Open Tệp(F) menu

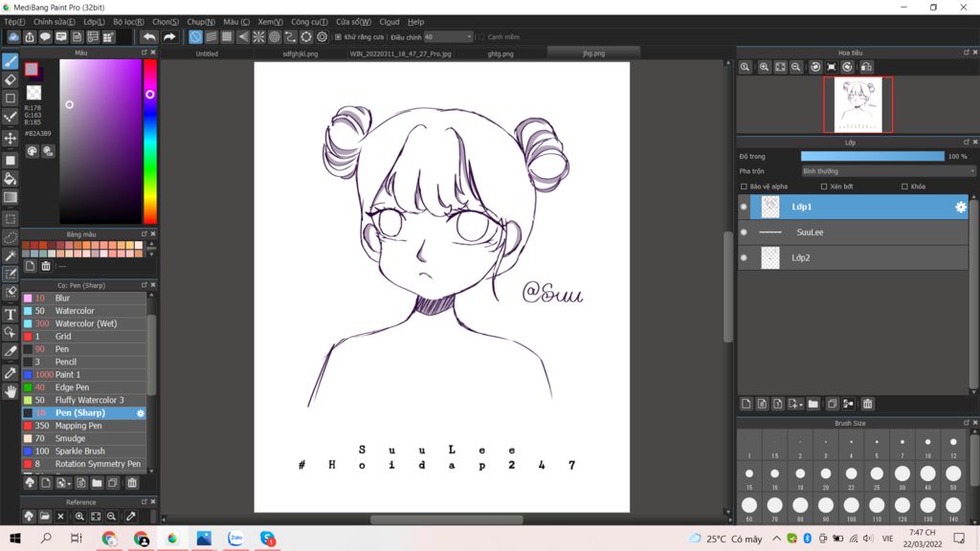point(15,21)
